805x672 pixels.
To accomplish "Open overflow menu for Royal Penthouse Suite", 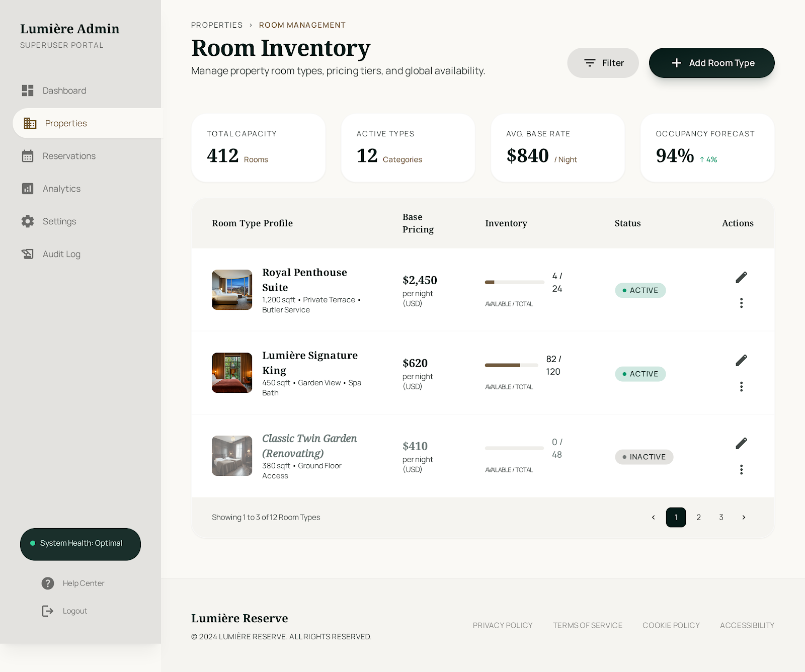I will (x=741, y=303).
